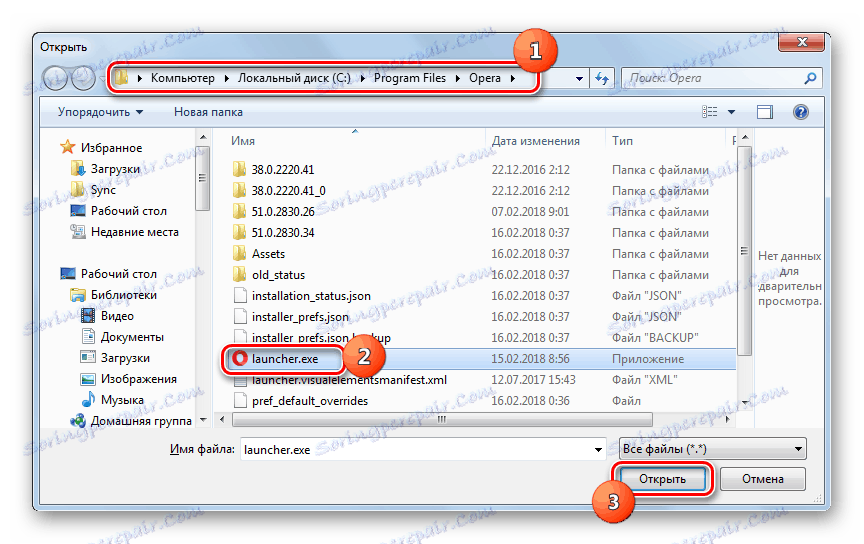Select the launcher.visualelementsmanifest.xml file
The width and height of the screenshot is (864, 544).
click(349, 380)
